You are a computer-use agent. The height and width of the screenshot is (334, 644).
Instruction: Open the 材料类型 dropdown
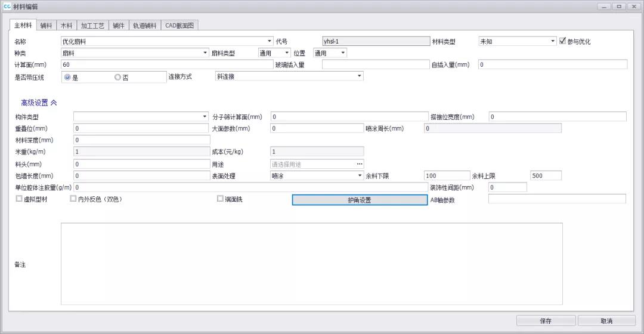pos(552,42)
